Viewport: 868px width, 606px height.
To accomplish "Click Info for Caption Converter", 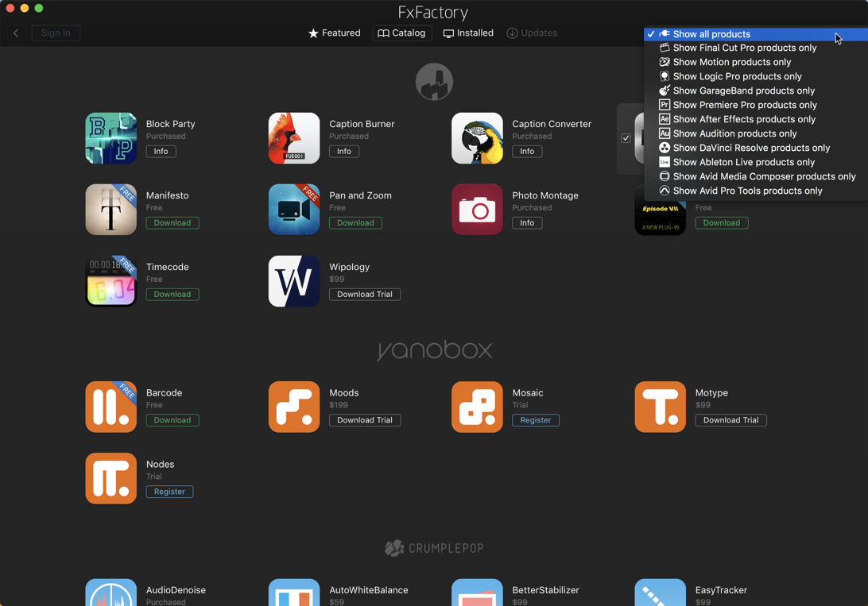I will 527,152.
